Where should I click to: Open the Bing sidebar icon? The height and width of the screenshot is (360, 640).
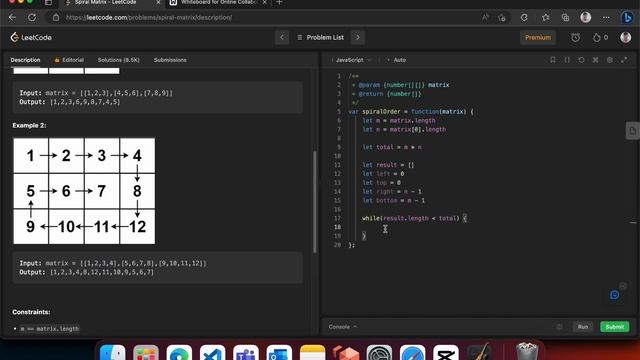coord(627,18)
